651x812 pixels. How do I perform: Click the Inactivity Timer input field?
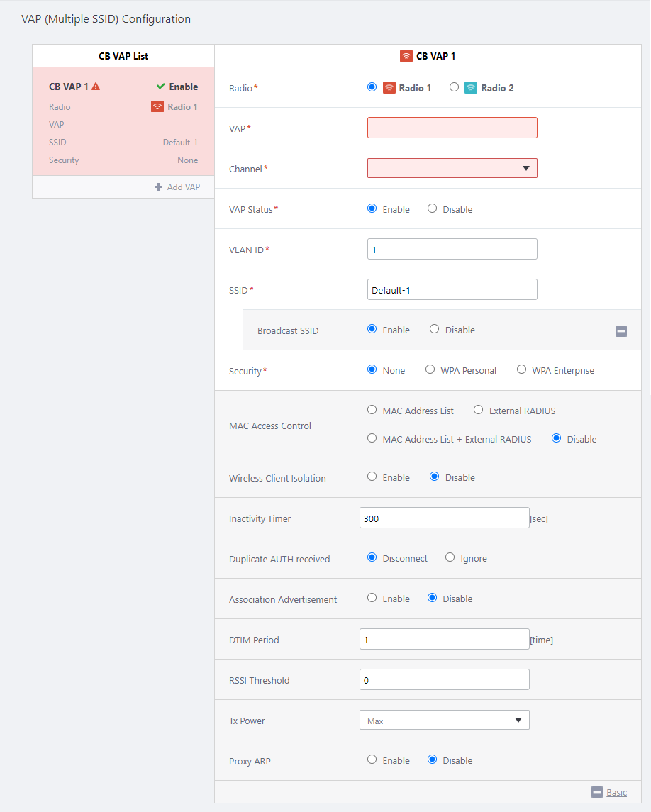(444, 518)
